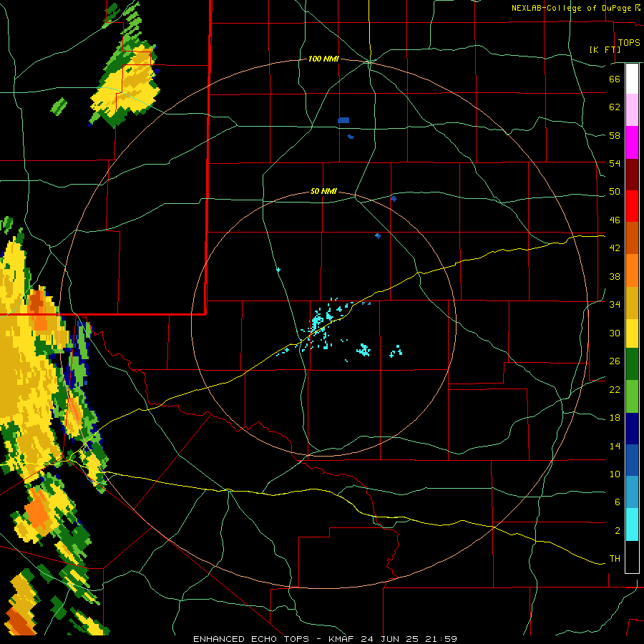Click the light green legend swatch
The image size is (644, 644).
[x=632, y=396]
